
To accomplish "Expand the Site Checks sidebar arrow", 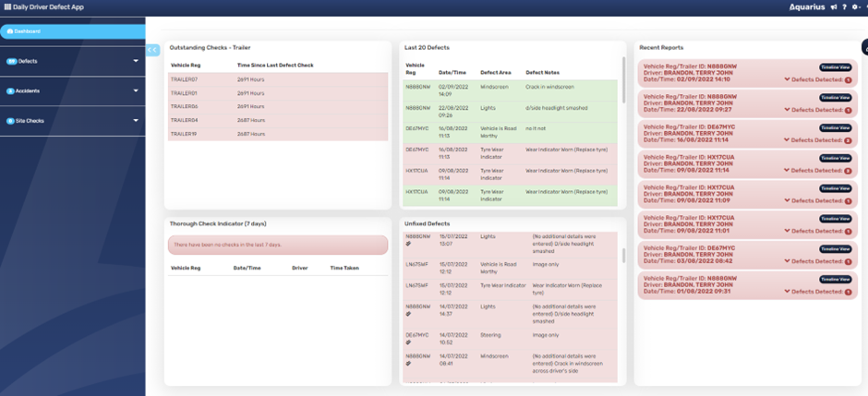I will [x=136, y=120].
